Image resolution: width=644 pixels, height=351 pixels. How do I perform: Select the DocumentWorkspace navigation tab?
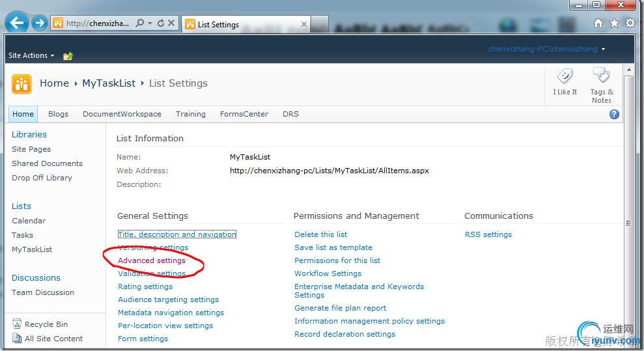pyautogui.click(x=122, y=114)
